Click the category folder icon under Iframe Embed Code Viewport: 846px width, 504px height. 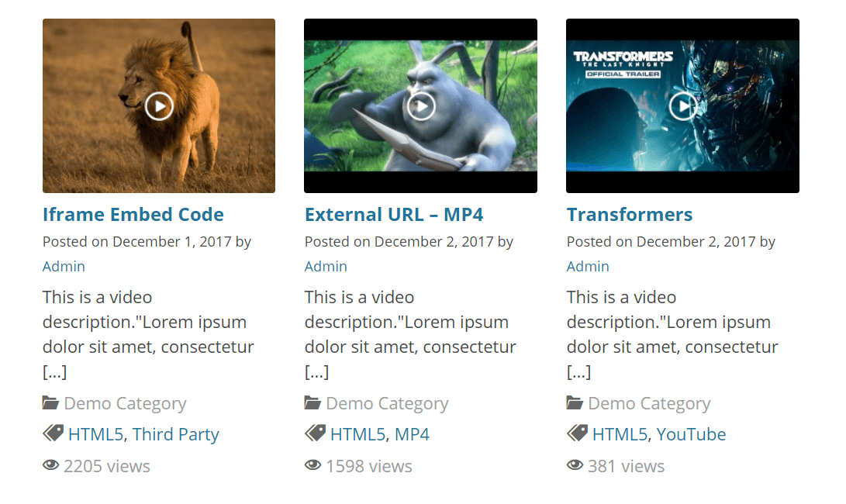click(50, 402)
